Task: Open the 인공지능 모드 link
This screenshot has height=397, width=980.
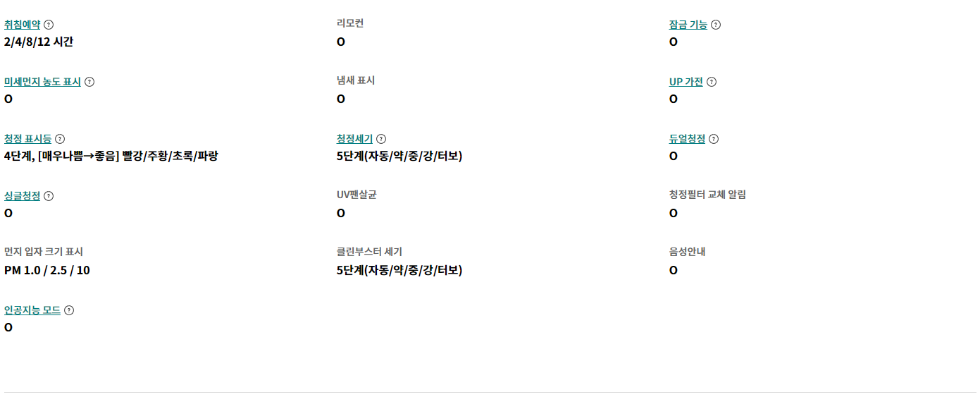Action: 32,310
